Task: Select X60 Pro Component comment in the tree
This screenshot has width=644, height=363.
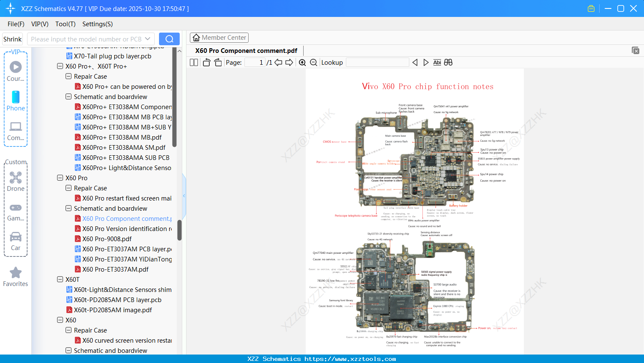Action: pos(123,219)
